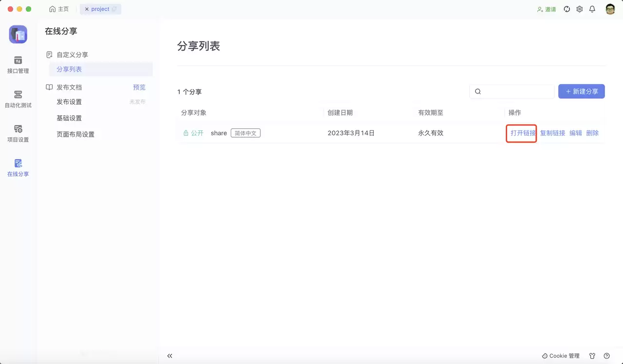
Task: Click the 公开 status label
Action: point(193,133)
